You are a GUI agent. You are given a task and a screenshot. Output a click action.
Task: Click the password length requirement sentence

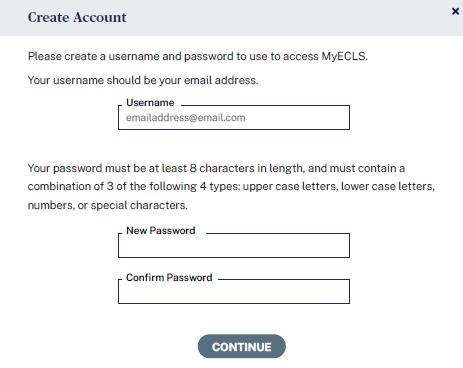[x=216, y=168]
